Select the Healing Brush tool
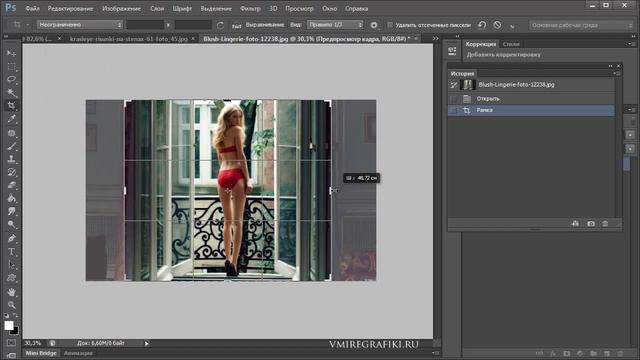640x360 pixels. point(11,133)
